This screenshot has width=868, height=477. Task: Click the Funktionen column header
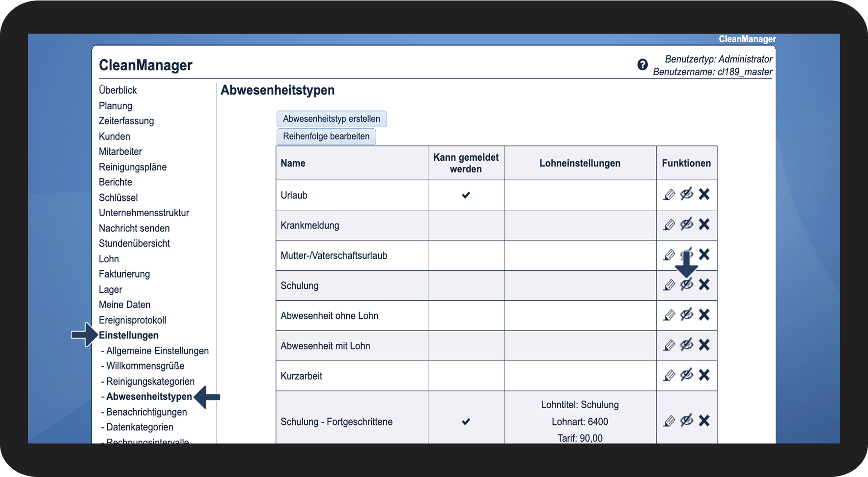pyautogui.click(x=687, y=163)
